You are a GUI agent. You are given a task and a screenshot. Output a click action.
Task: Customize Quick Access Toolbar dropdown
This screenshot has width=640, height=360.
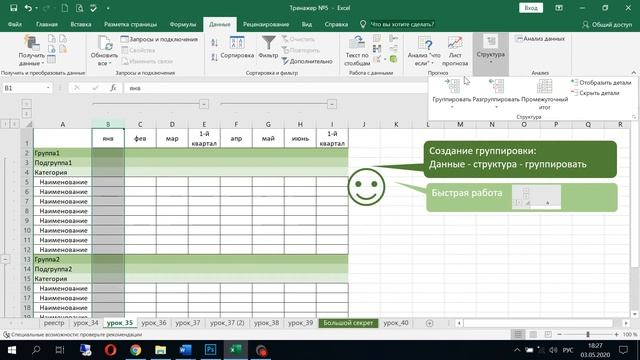(108, 8)
